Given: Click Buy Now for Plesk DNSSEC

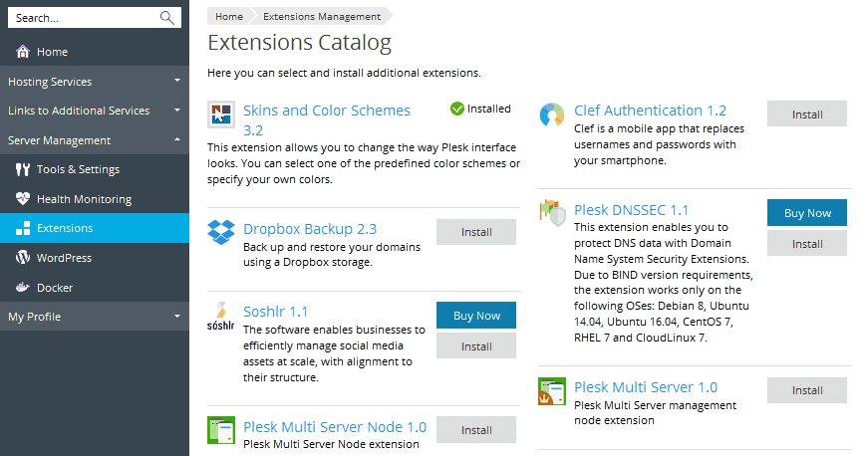Looking at the screenshot, I should 806,213.
